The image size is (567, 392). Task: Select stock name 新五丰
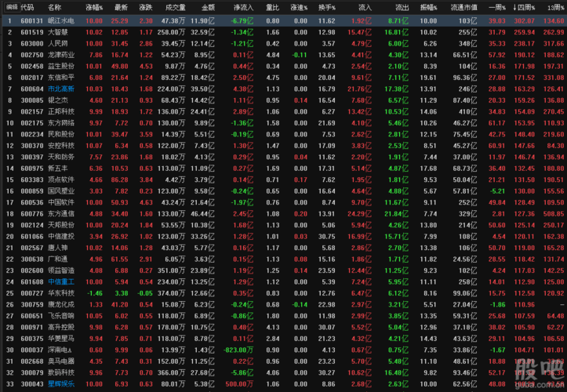click(58, 169)
